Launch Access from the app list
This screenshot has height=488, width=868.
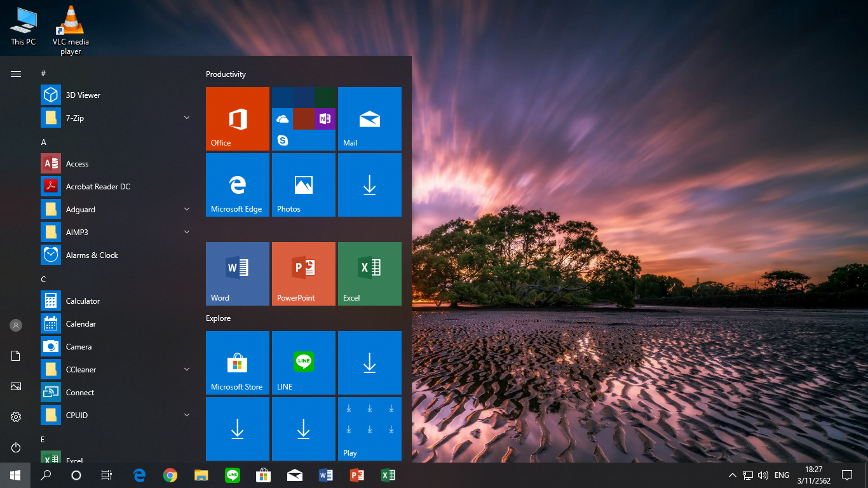pyautogui.click(x=117, y=164)
